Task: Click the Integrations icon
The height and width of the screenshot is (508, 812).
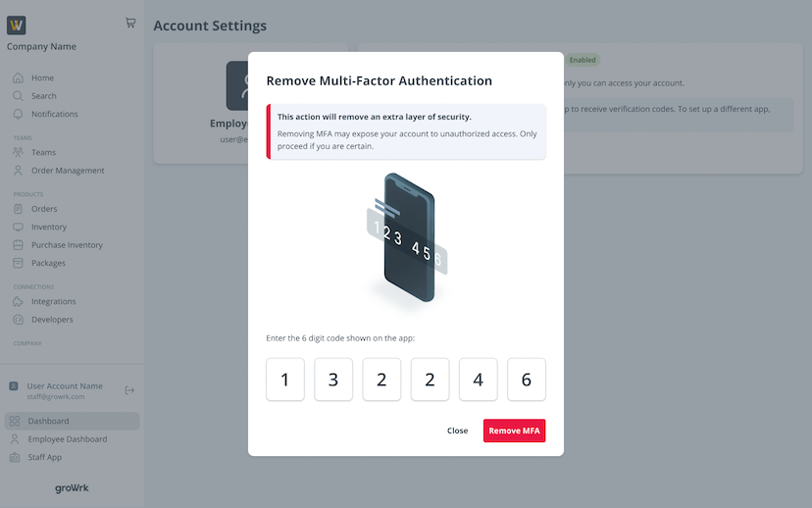Action: point(18,301)
